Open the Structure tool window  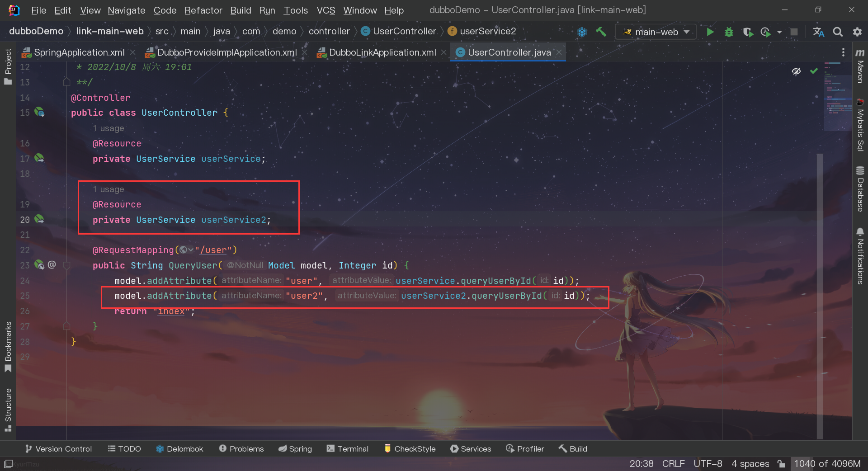click(x=8, y=410)
